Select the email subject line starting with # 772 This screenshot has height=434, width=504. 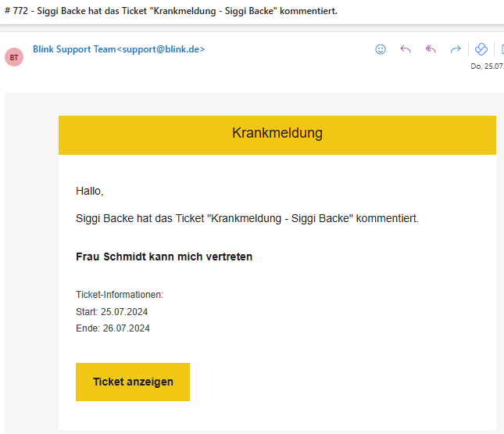click(170, 11)
